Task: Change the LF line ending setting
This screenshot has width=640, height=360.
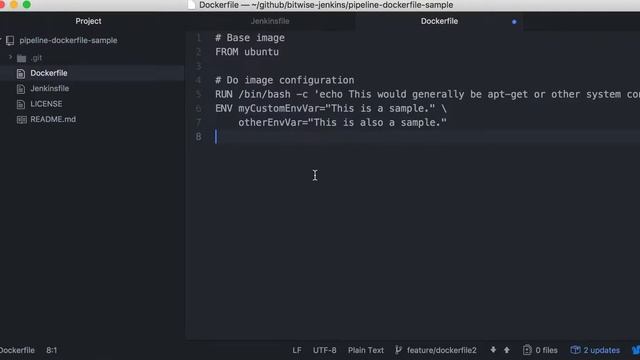Action: pyautogui.click(x=297, y=350)
